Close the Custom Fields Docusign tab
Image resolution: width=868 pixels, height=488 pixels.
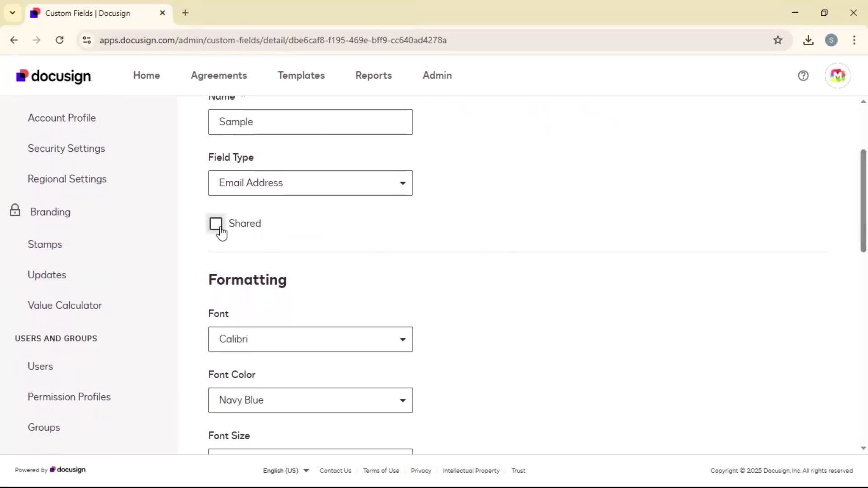(162, 13)
